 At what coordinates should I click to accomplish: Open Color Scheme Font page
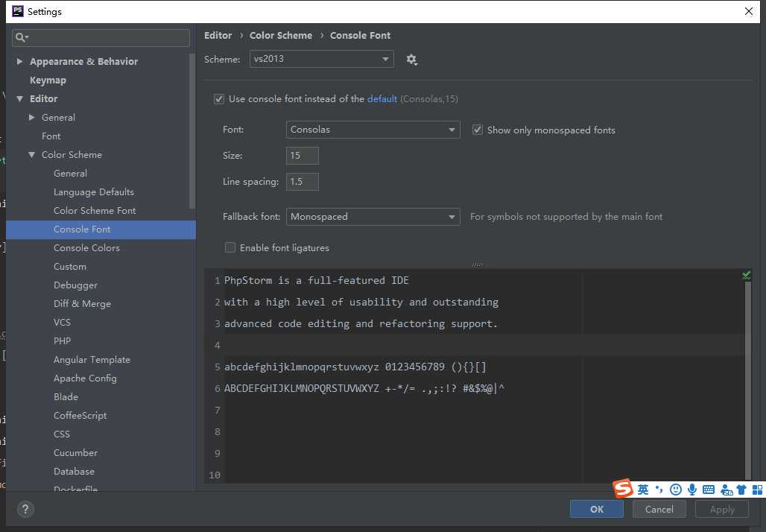[x=95, y=211]
